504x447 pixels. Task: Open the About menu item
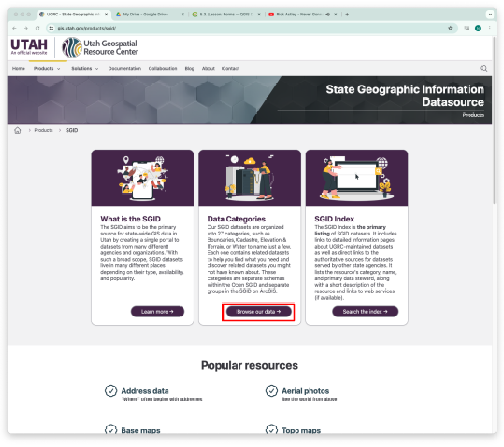(x=208, y=68)
